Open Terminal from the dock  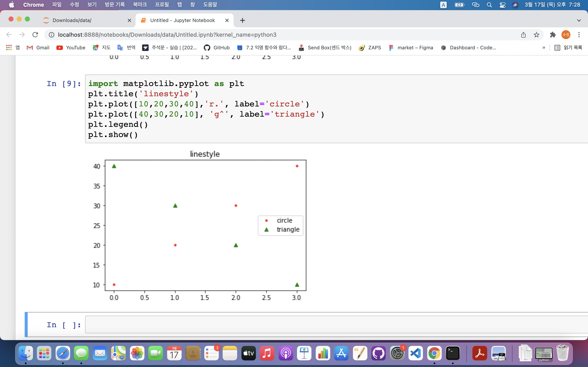click(453, 353)
